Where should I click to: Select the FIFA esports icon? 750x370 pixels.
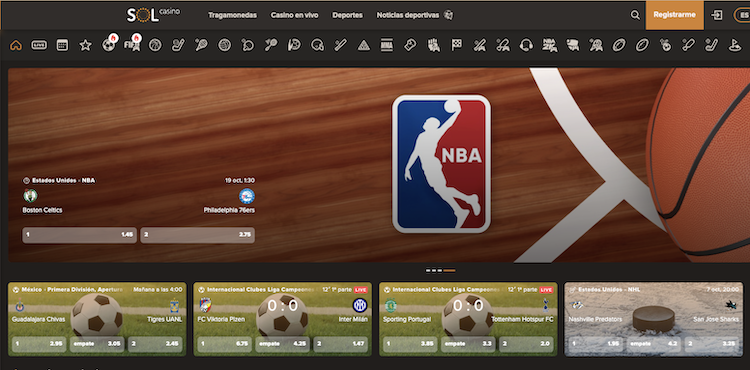[132, 44]
